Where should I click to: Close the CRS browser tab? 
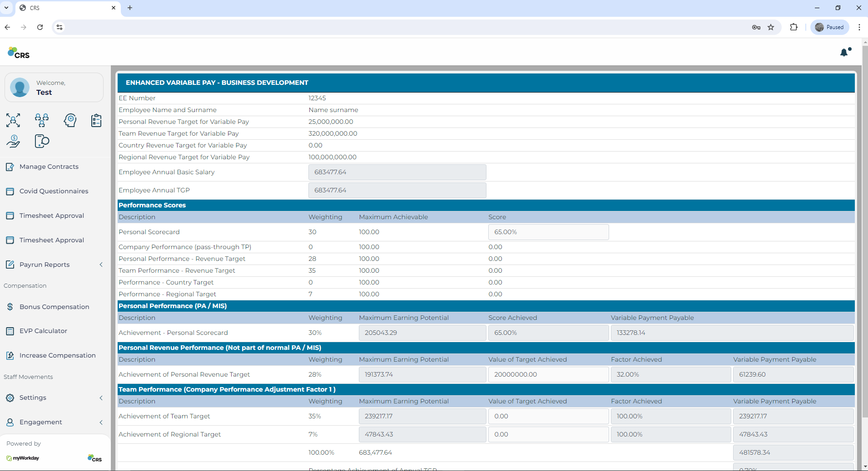click(114, 8)
